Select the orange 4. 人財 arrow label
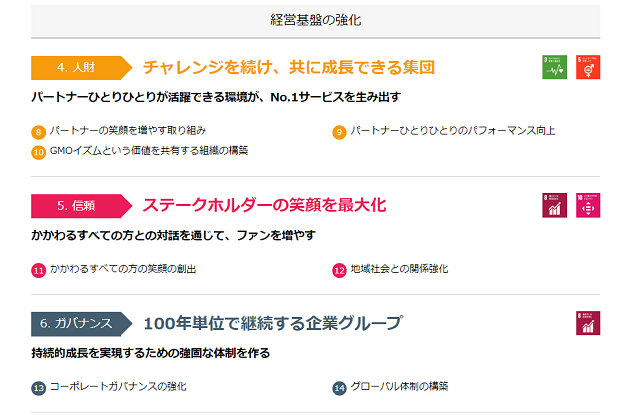Image resolution: width=640 pixels, height=419 pixels. [x=82, y=68]
